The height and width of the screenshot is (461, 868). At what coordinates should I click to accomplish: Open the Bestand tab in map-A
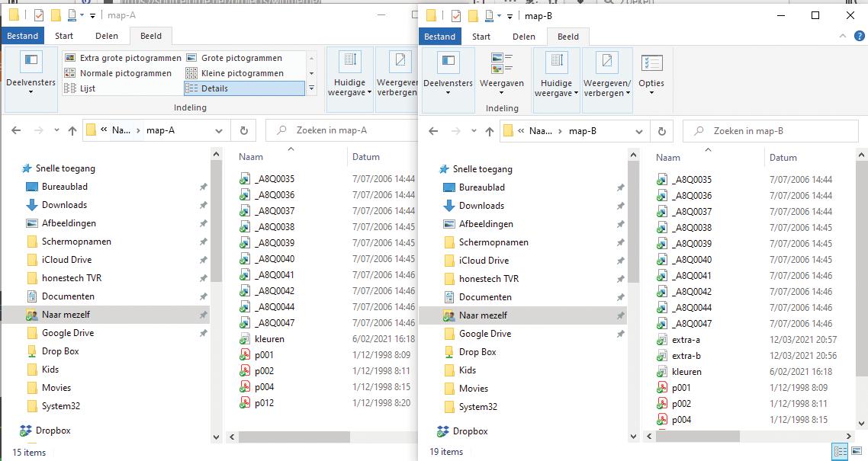pyautogui.click(x=23, y=36)
